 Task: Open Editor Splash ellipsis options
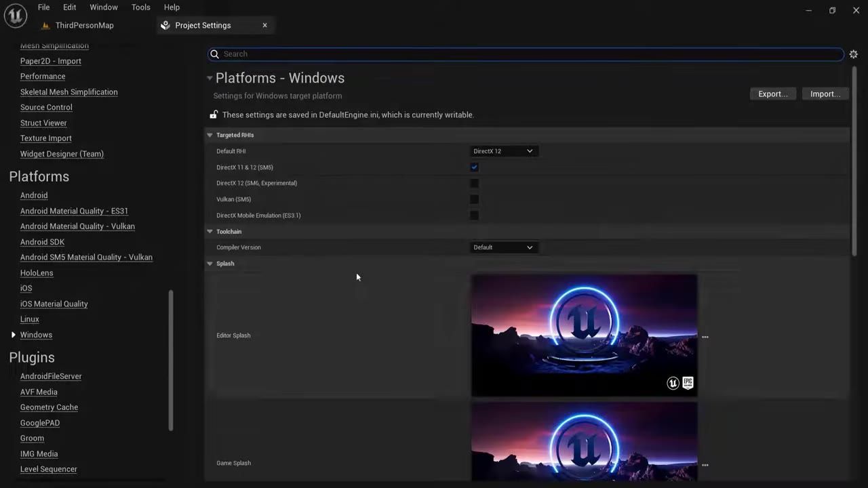(x=705, y=337)
